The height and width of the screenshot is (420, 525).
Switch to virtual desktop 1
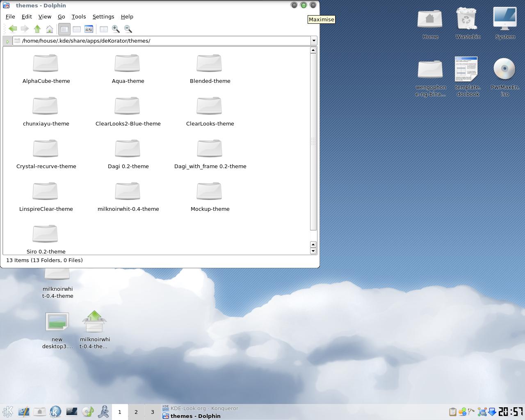tap(120, 412)
